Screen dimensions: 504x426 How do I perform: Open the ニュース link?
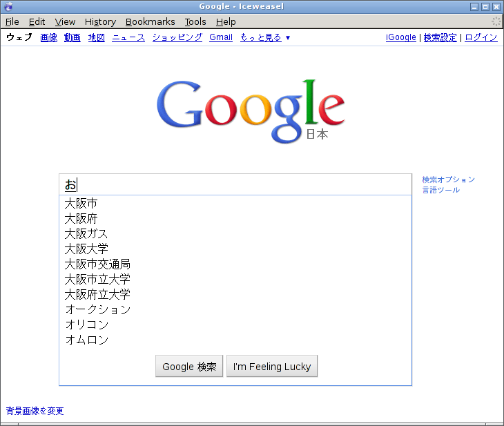point(128,37)
